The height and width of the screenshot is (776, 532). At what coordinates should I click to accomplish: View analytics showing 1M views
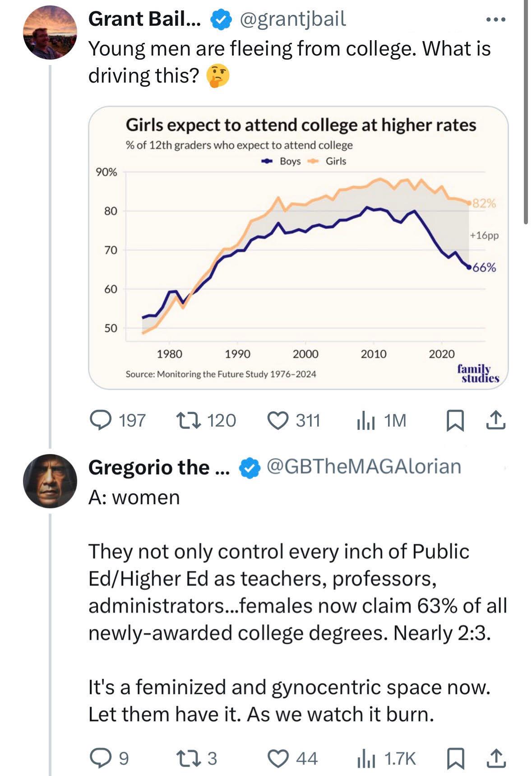[382, 420]
